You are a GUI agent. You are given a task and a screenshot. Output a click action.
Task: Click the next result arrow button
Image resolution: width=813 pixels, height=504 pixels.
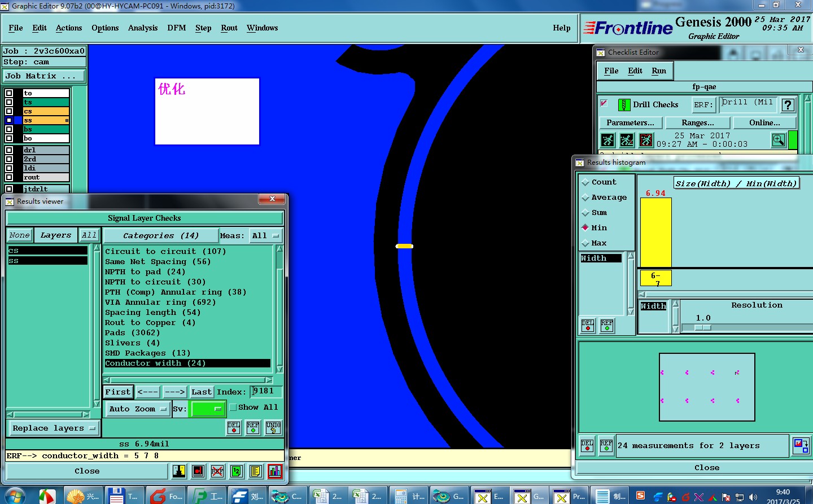(175, 392)
